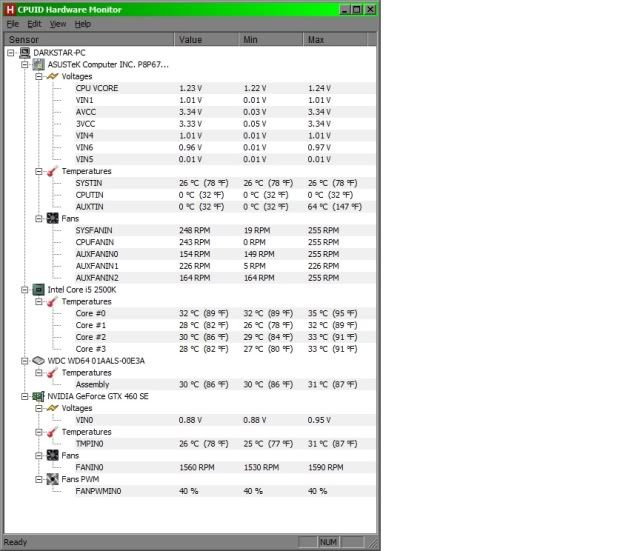The image size is (640, 551).
Task: Click the NVIDIA Voltages lightning icon
Action: [52, 408]
